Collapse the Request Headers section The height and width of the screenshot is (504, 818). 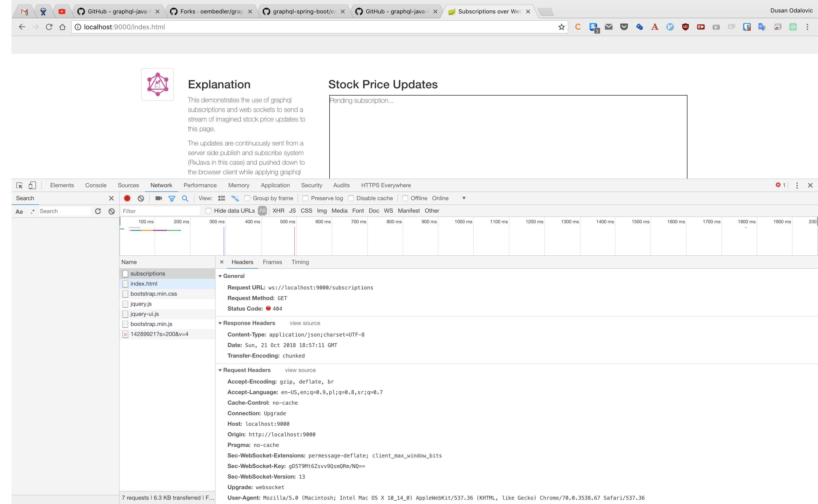click(x=220, y=370)
